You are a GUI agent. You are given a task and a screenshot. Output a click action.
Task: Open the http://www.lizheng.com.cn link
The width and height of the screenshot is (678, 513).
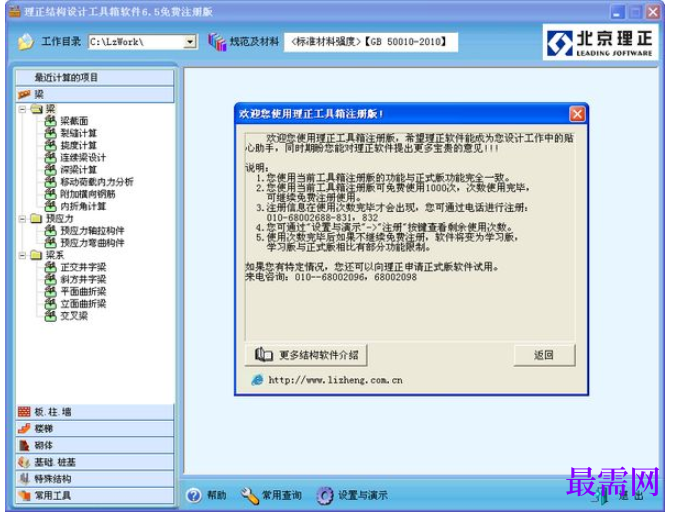[x=335, y=380]
